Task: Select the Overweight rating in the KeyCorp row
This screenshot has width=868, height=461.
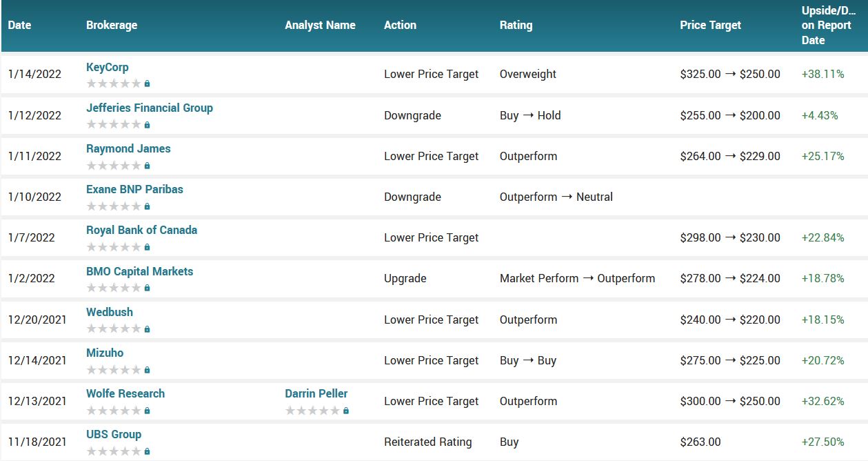Action: tap(528, 74)
